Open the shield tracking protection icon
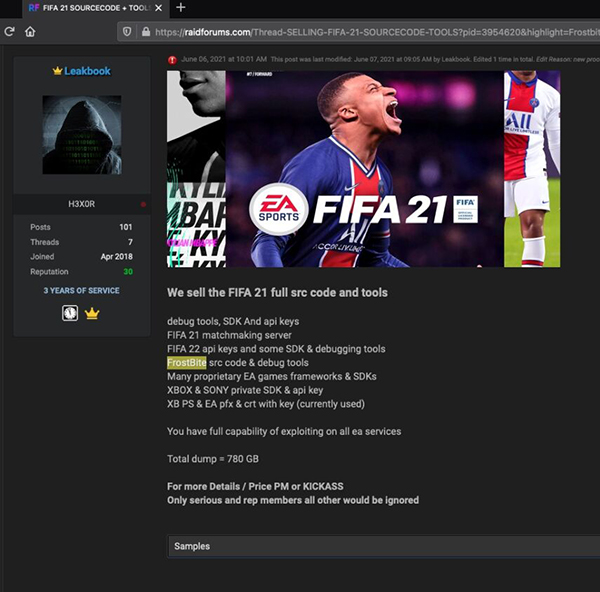 click(x=127, y=32)
